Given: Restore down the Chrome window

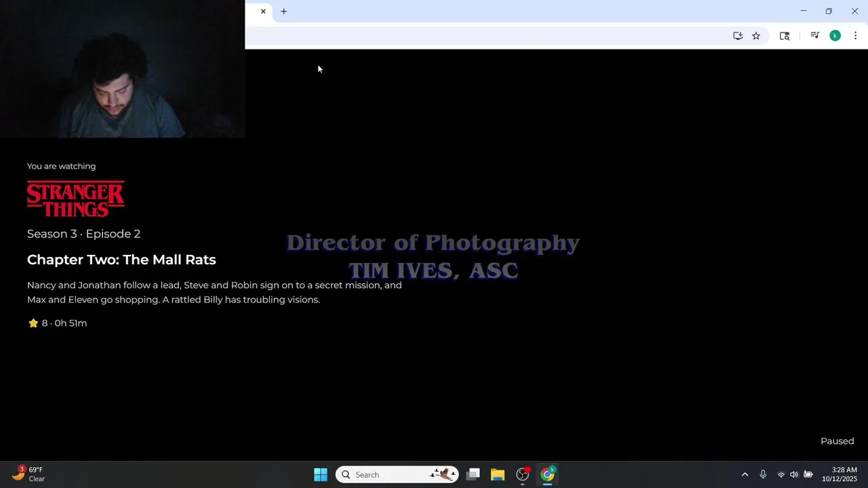Looking at the screenshot, I should point(829,12).
